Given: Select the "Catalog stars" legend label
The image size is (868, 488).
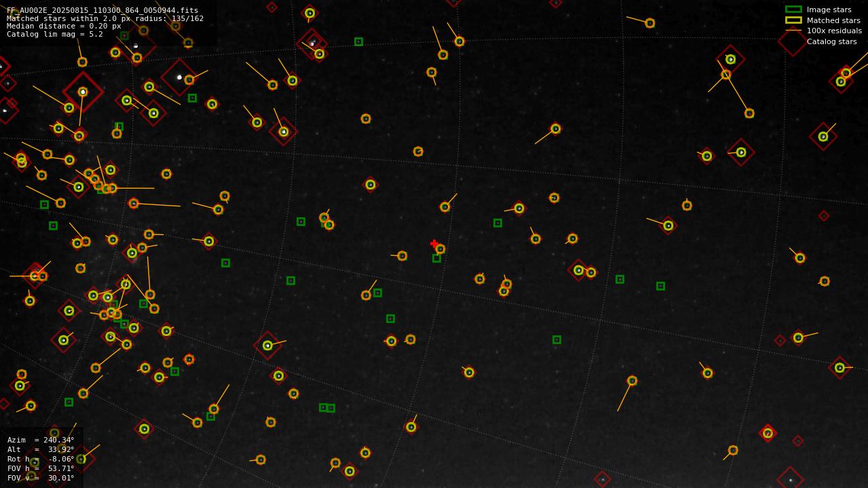Looking at the screenshot, I should pos(831,41).
